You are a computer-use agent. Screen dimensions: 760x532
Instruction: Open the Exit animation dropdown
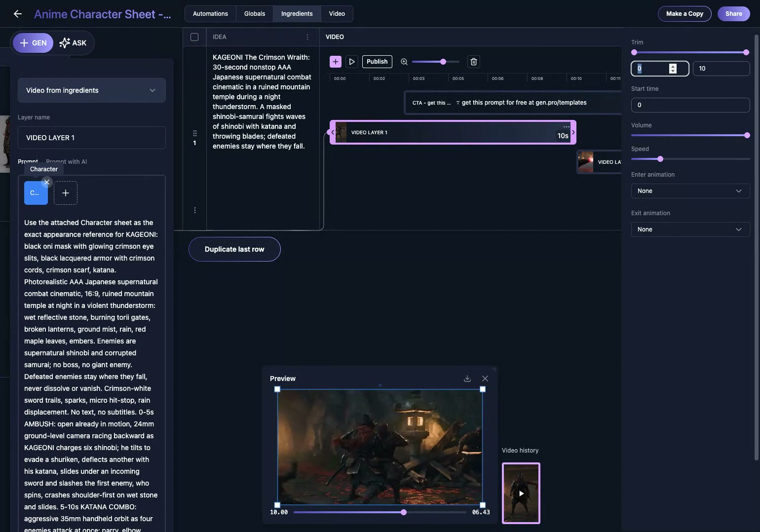(690, 229)
